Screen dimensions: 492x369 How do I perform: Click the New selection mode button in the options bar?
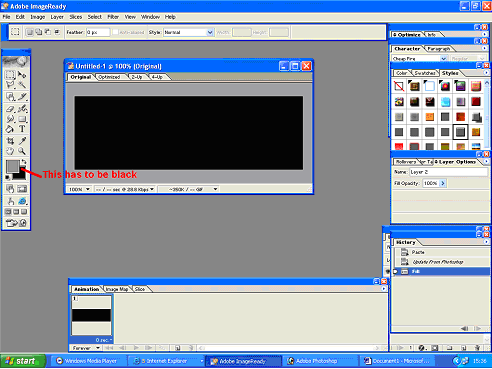(x=30, y=32)
